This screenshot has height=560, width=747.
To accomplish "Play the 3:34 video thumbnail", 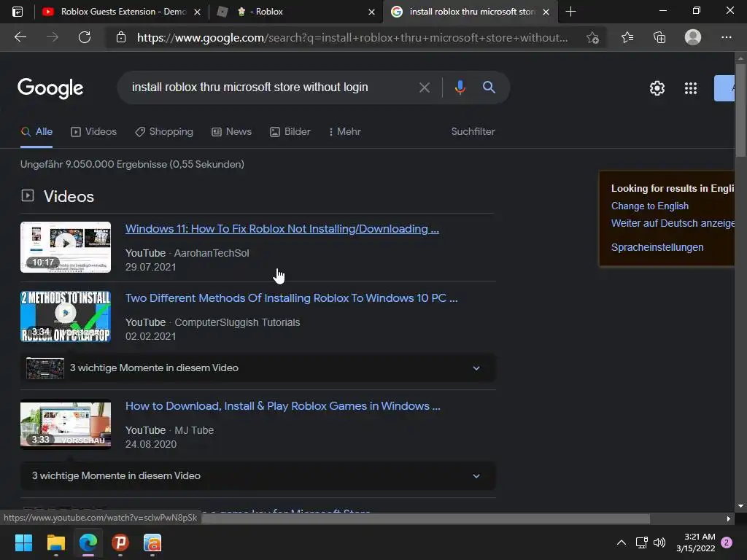I will (66, 316).
